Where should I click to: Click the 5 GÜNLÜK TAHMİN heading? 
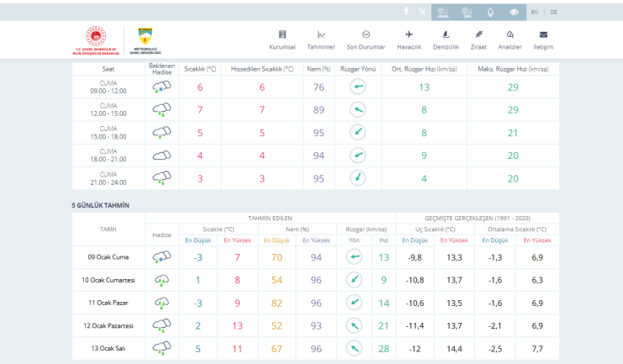click(x=100, y=205)
